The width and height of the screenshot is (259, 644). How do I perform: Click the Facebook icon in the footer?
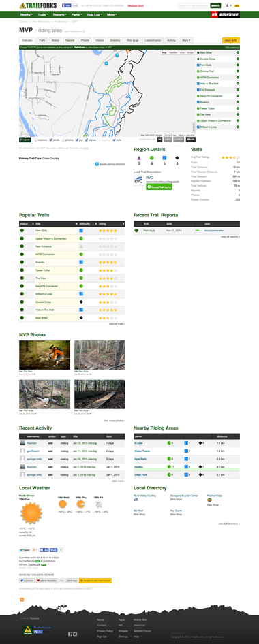70,634
